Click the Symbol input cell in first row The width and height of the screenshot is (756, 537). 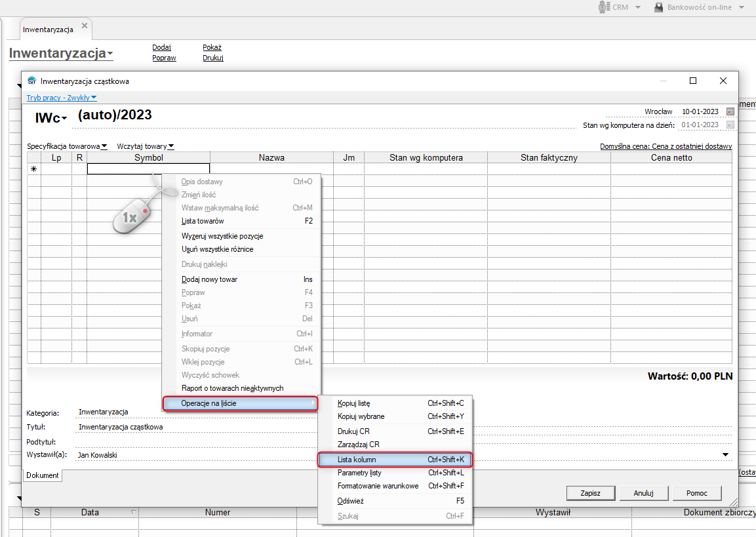coord(148,169)
